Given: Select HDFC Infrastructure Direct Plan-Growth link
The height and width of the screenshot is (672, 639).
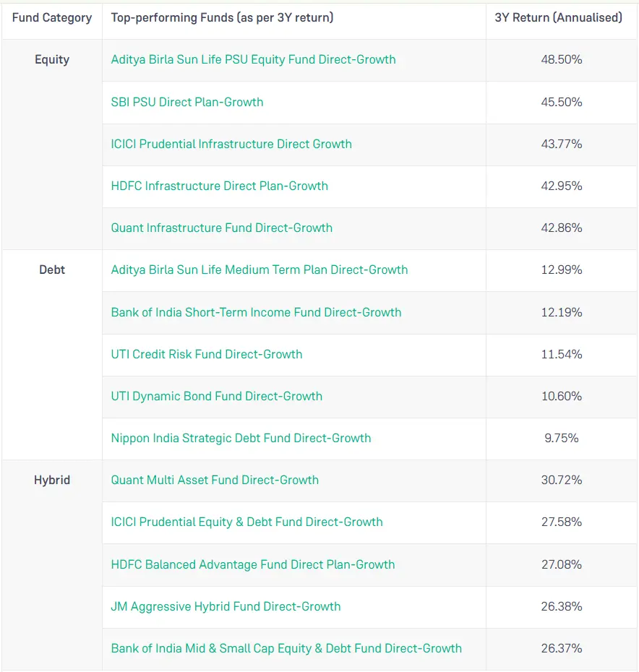Looking at the screenshot, I should tap(219, 186).
